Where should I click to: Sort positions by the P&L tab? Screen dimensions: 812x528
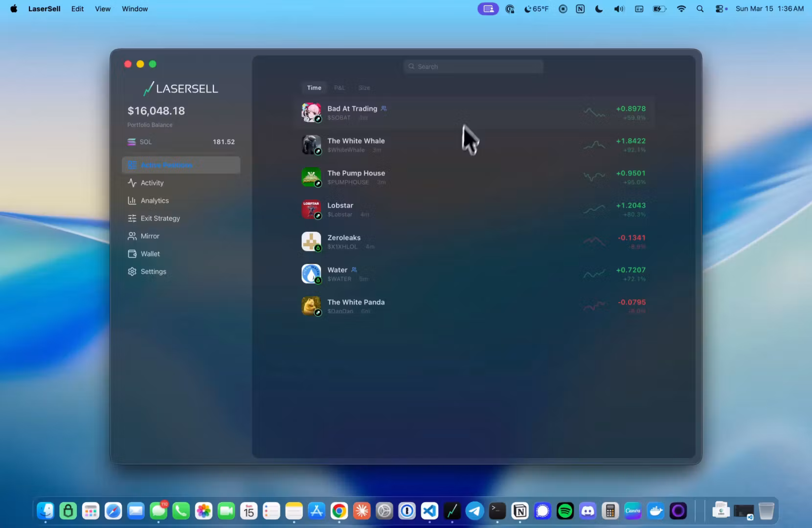tap(339, 88)
